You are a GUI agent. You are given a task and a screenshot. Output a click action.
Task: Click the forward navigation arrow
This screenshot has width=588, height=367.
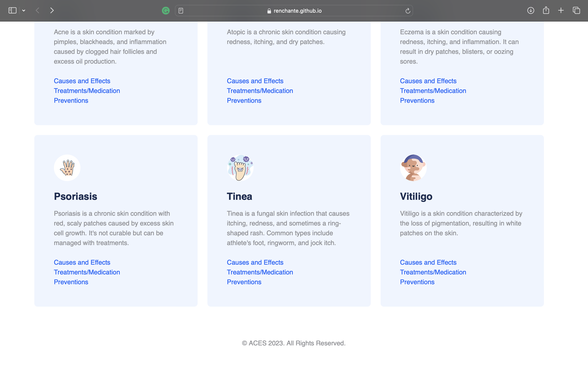tap(52, 10)
